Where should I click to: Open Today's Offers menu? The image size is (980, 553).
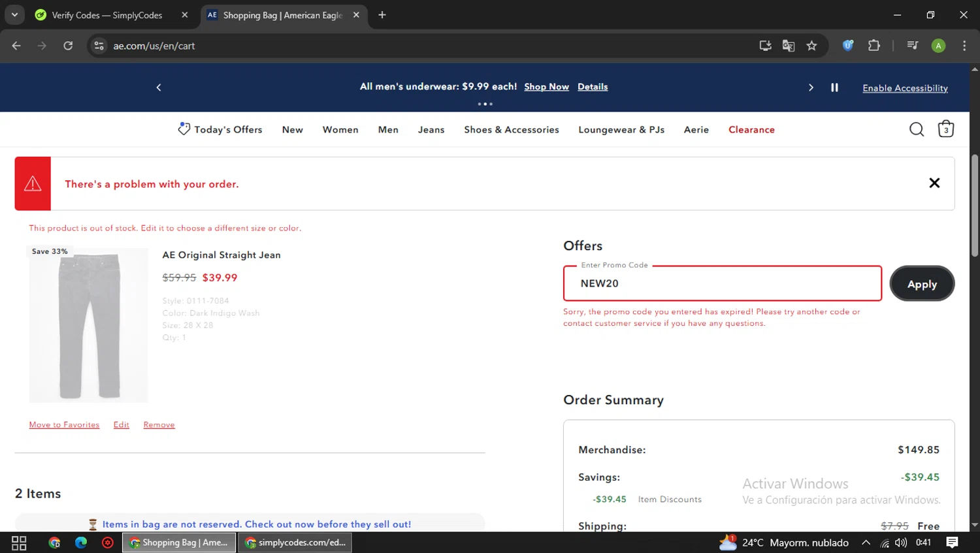tap(228, 129)
